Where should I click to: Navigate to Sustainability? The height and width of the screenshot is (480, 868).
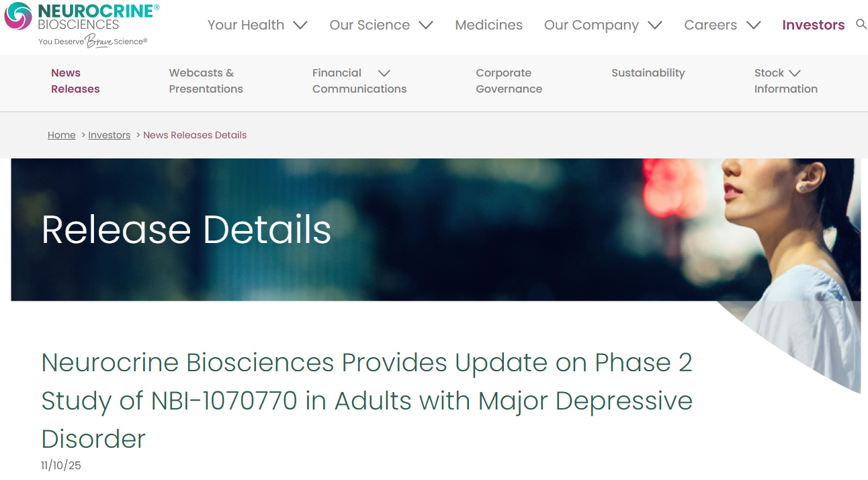(648, 73)
